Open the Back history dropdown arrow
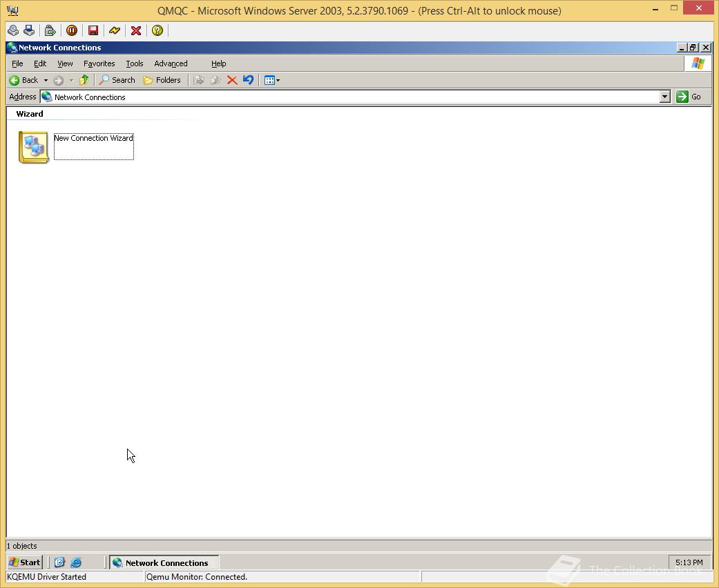 [46, 80]
